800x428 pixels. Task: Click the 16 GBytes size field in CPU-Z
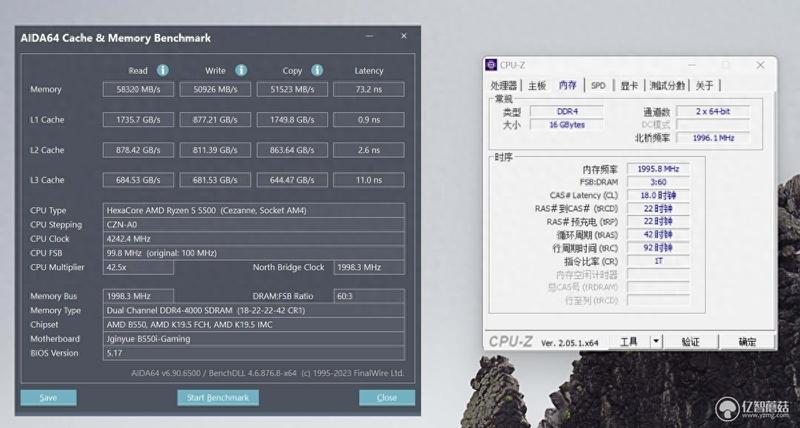tap(567, 125)
